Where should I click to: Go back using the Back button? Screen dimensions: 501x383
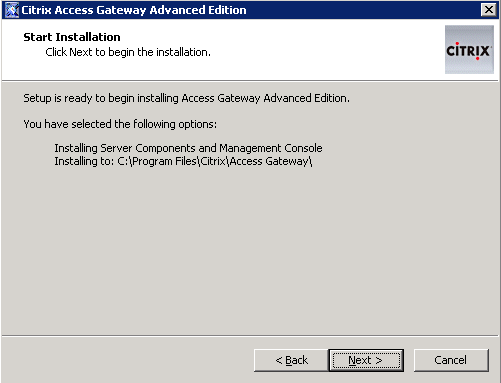coord(291,360)
